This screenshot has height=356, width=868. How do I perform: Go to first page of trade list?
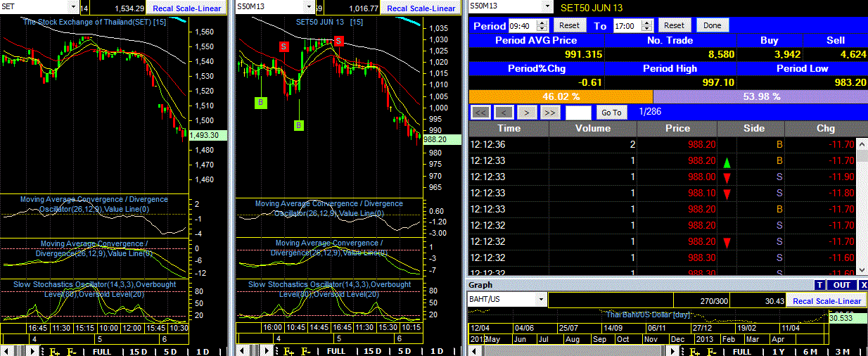[x=481, y=112]
